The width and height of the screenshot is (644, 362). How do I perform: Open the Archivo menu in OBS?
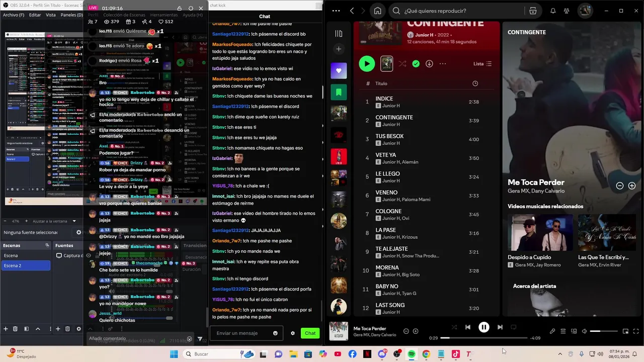tap(13, 15)
